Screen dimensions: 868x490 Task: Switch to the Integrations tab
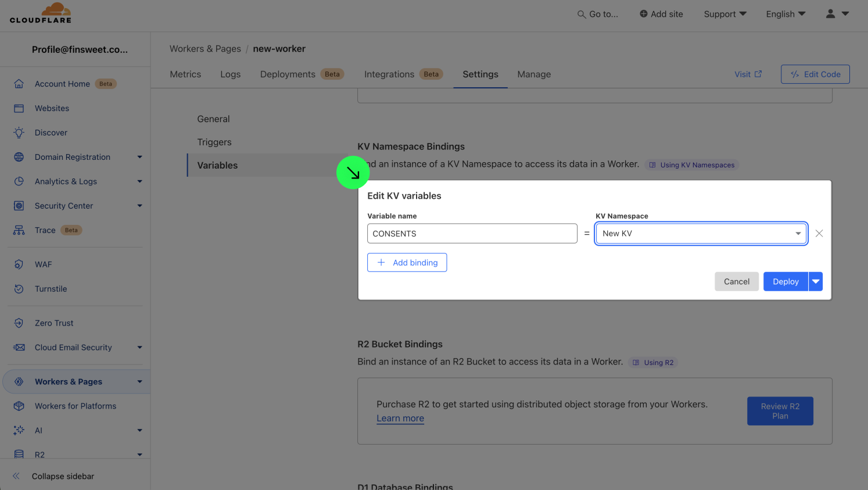tap(404, 74)
